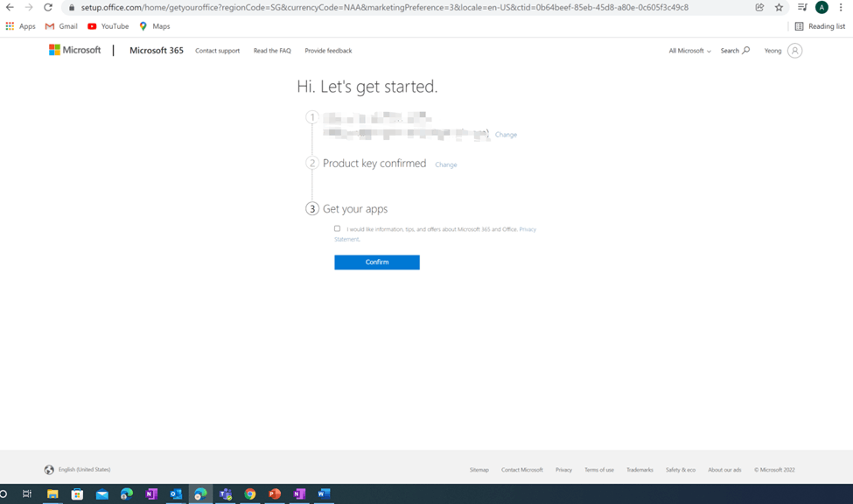
Task: Reload the current page
Action: coord(48,7)
